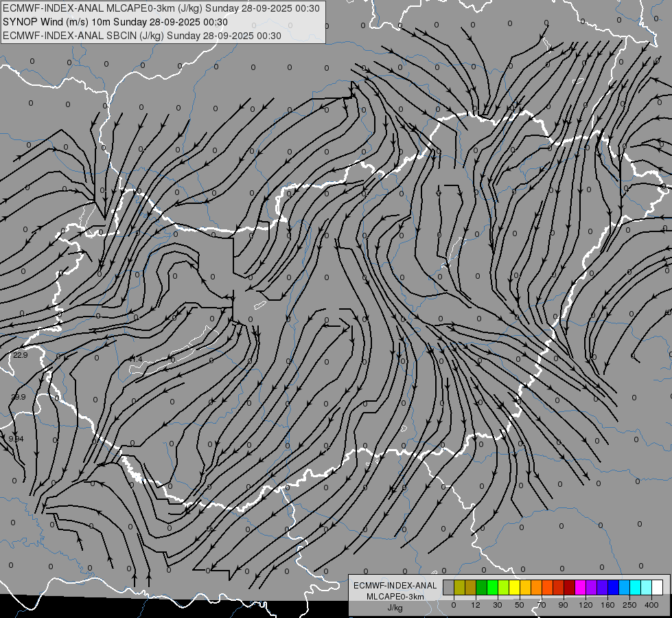The height and width of the screenshot is (618, 672).
Task: Pick the white swatch ending the legend
Action: (x=658, y=587)
